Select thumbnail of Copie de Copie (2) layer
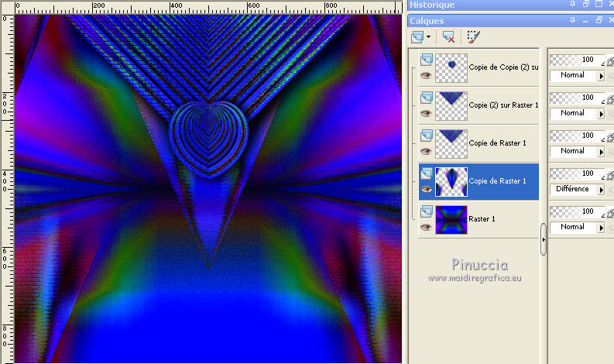This screenshot has width=614, height=364. click(451, 68)
